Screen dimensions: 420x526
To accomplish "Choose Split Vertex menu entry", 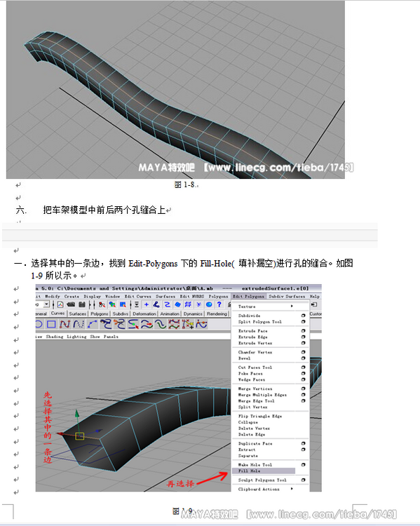I will click(x=252, y=407).
